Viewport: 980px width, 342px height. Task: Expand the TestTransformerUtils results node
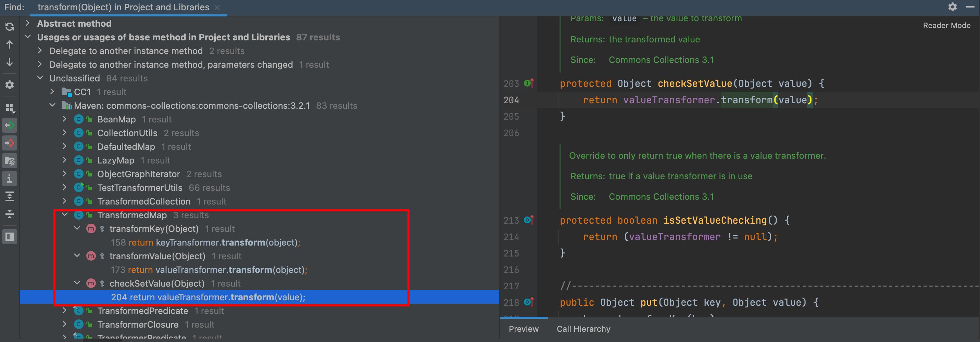tap(65, 187)
